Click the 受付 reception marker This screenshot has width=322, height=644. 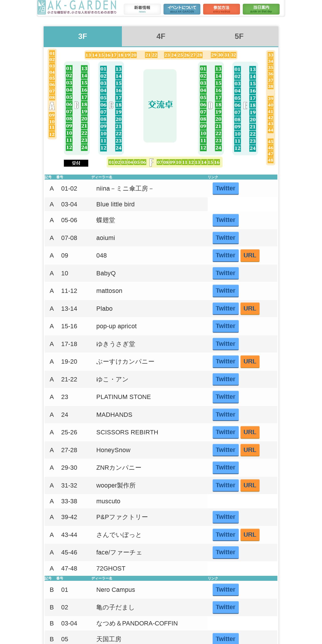(x=76, y=163)
